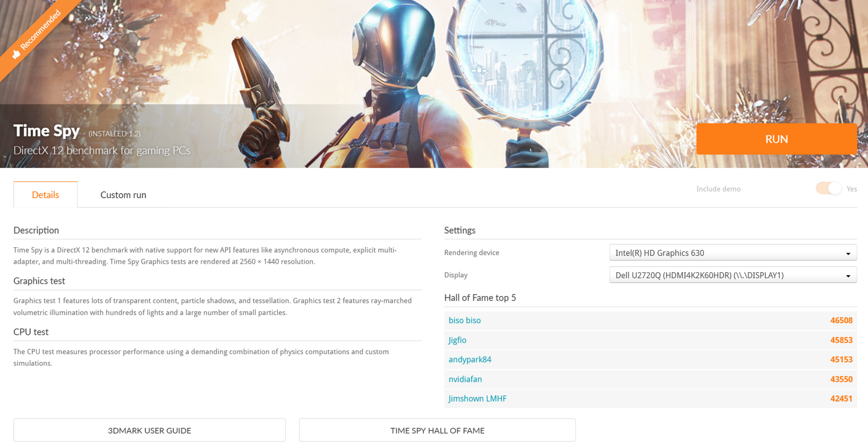
Task: Click the nvidiafan username
Action: click(465, 379)
